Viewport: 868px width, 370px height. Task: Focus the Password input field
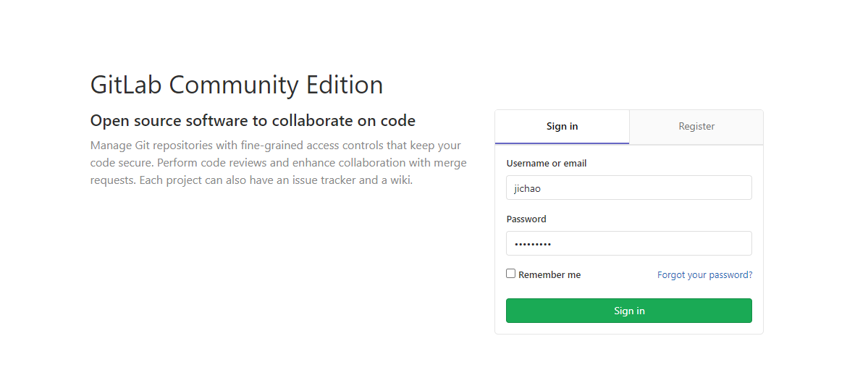coord(629,243)
